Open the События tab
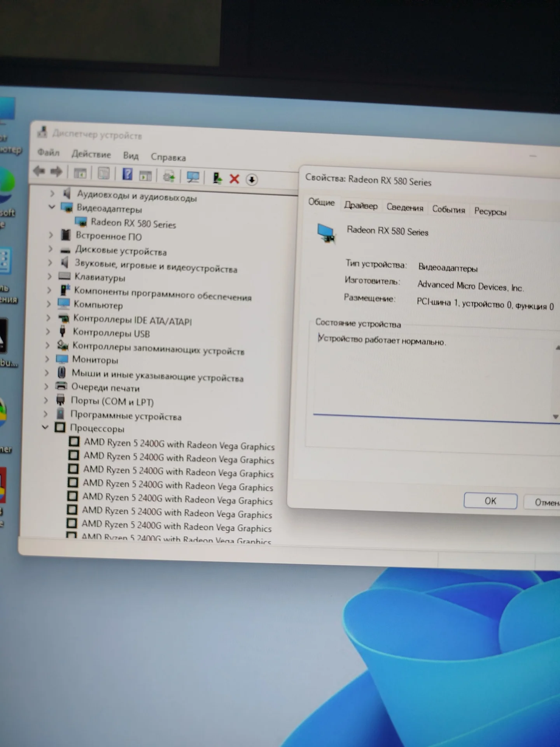Image resolution: width=560 pixels, height=747 pixels. click(449, 209)
